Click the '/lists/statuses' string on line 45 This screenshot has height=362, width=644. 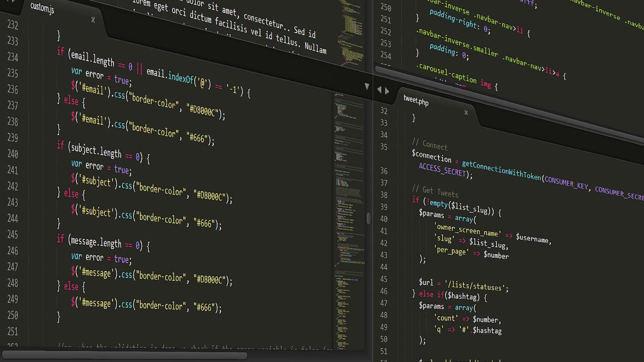476,287
